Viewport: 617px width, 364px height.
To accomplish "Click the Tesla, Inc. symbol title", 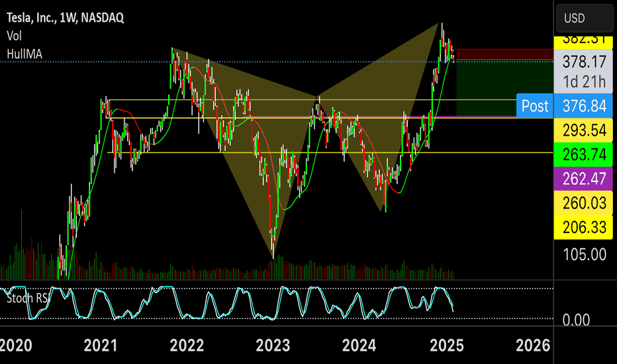I will [66, 18].
